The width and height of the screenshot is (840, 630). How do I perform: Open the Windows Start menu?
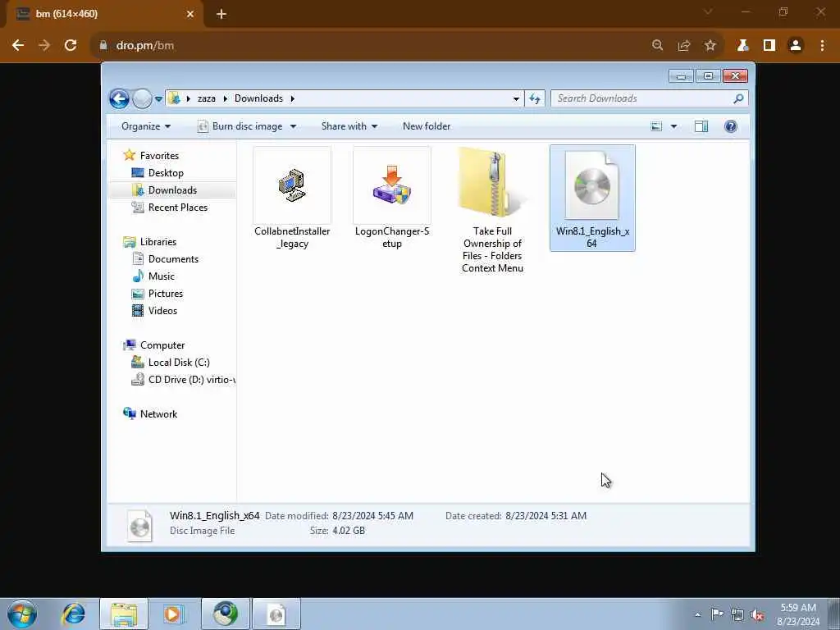point(22,614)
